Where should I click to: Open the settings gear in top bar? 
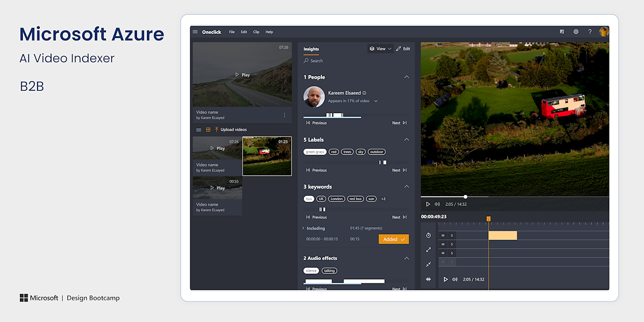[576, 32]
